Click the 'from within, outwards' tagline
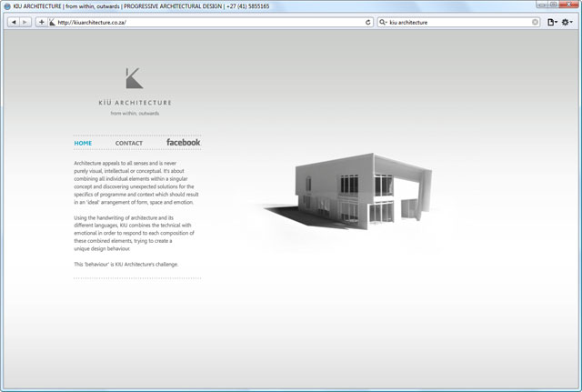Screen dimensions: 582x392 click(x=135, y=113)
